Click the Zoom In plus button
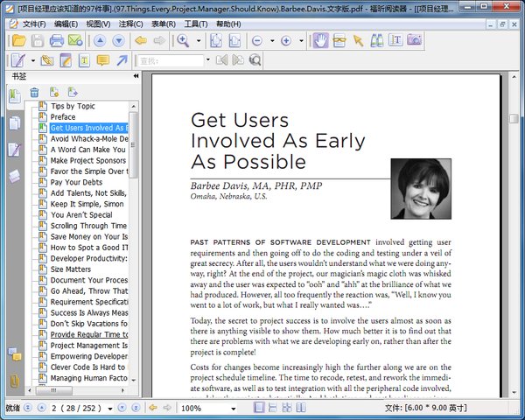This screenshot has width=525, height=420. pos(286,41)
